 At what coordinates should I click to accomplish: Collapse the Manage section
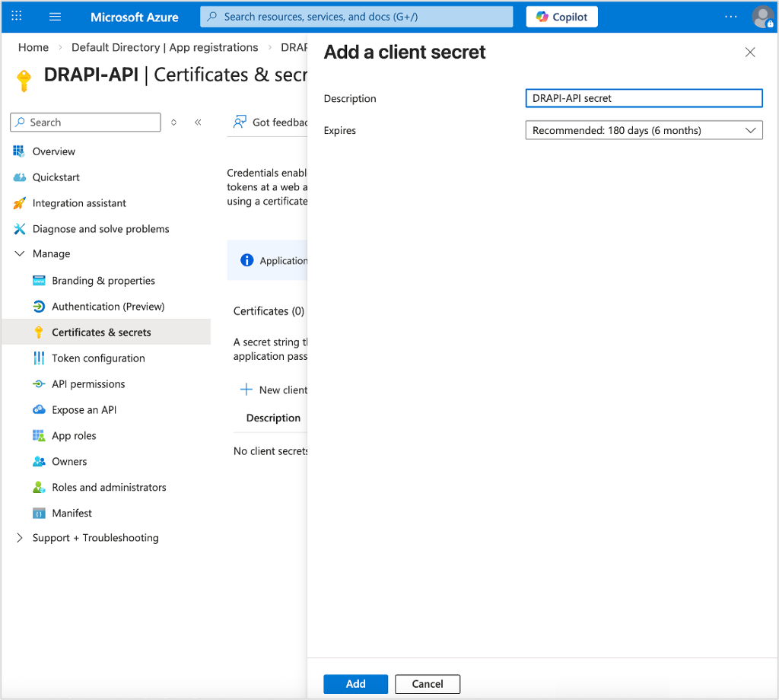(19, 253)
